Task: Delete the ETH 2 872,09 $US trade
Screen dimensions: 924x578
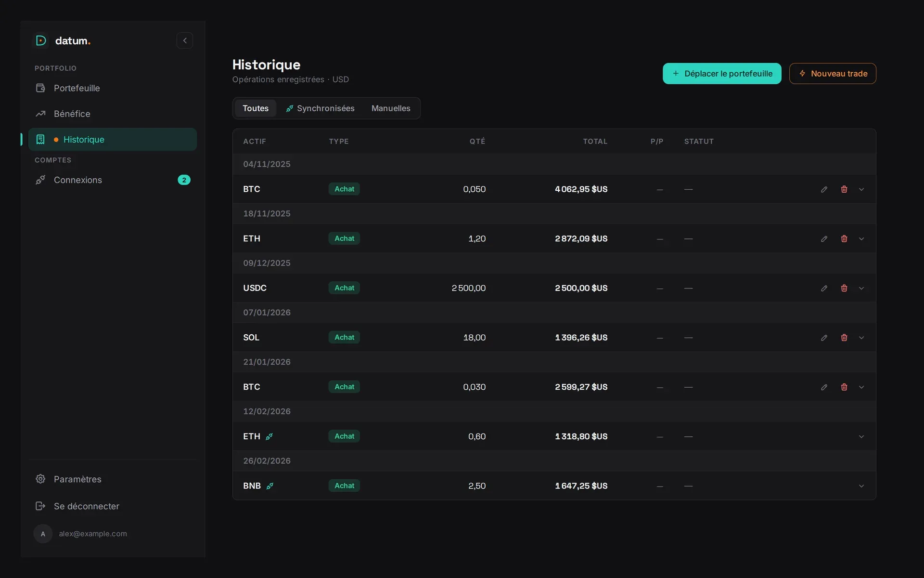Action: pos(844,239)
